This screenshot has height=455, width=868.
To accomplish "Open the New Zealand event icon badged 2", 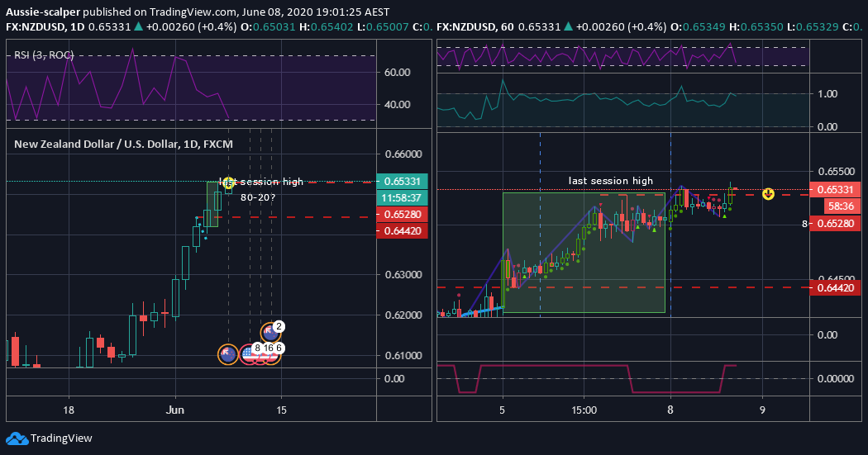I will [270, 333].
